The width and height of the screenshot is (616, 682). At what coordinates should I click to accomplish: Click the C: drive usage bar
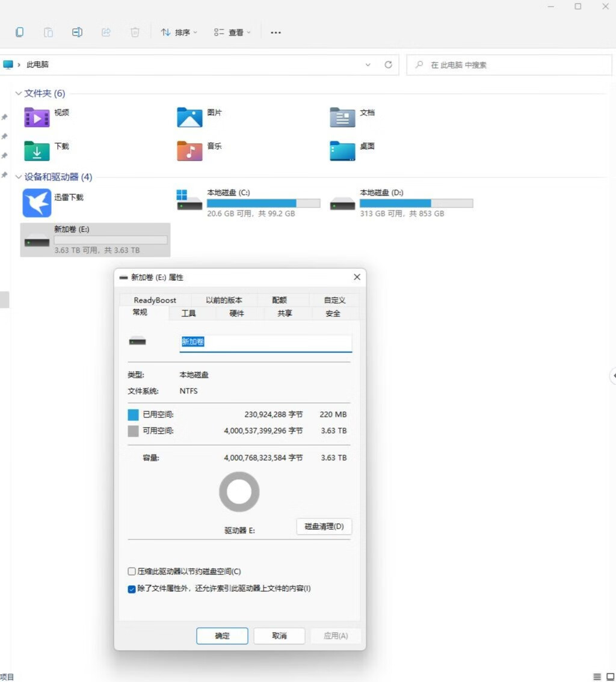pyautogui.click(x=263, y=203)
